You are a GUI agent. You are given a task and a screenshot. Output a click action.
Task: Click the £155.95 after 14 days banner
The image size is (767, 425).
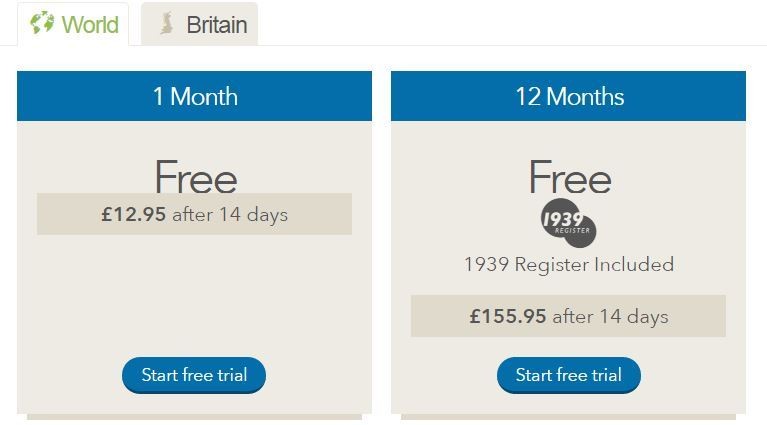(568, 316)
